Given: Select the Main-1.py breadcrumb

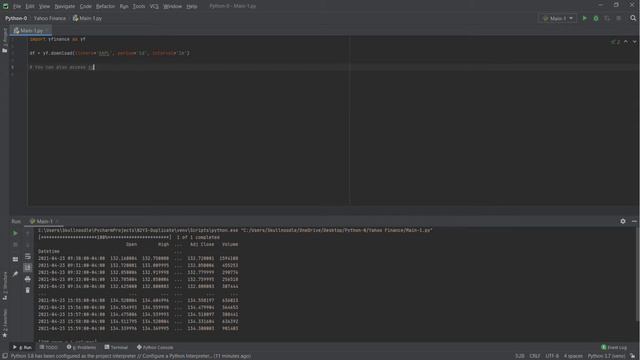Looking at the screenshot, I should (87, 18).
